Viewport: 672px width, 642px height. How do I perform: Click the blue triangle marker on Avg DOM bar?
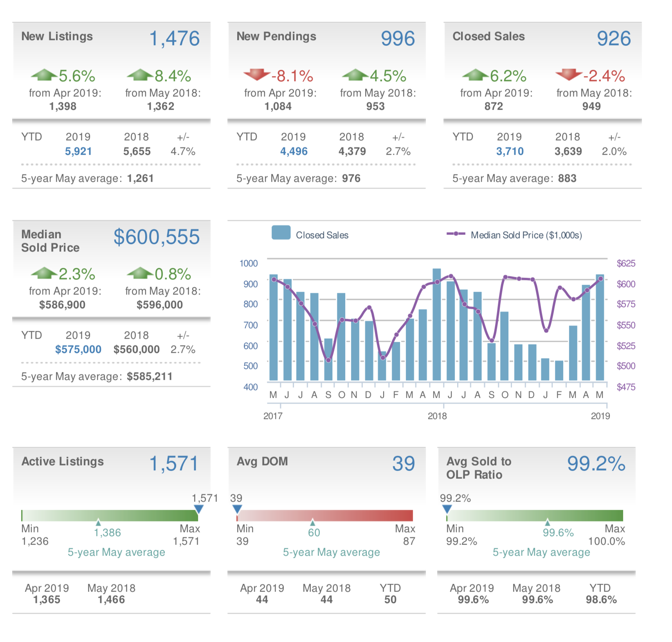click(237, 509)
